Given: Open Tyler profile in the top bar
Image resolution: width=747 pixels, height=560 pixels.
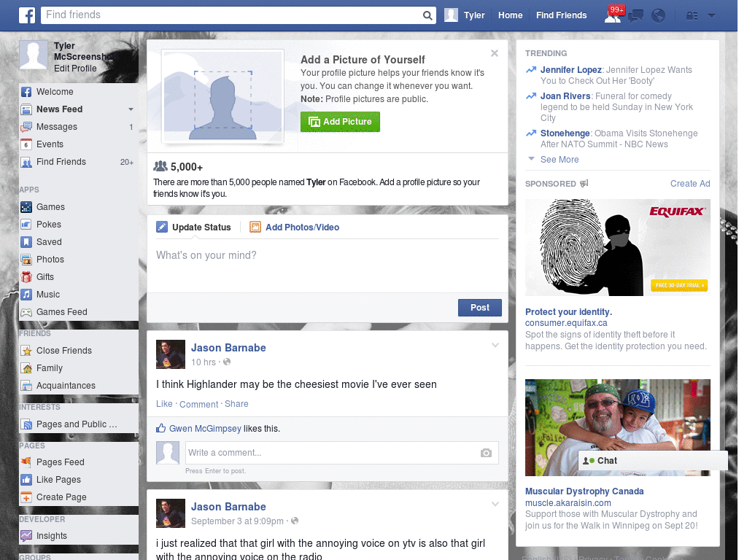Looking at the screenshot, I should tap(465, 15).
